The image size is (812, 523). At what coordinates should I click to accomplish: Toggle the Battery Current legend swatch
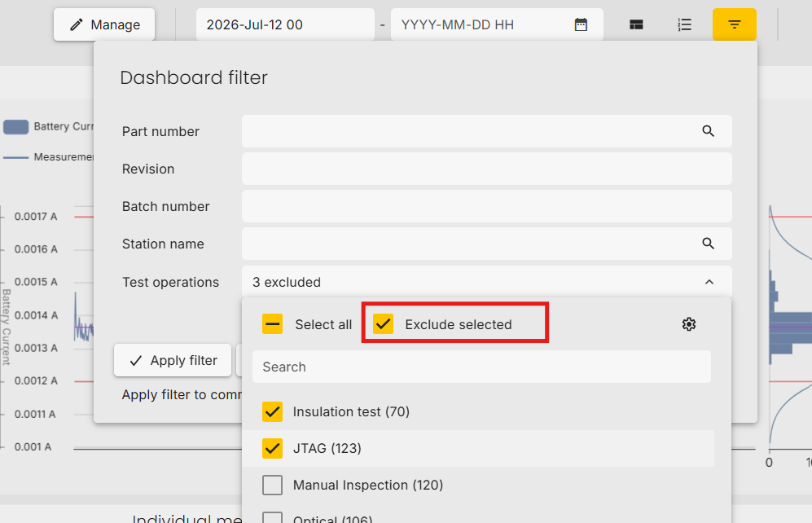(x=16, y=127)
